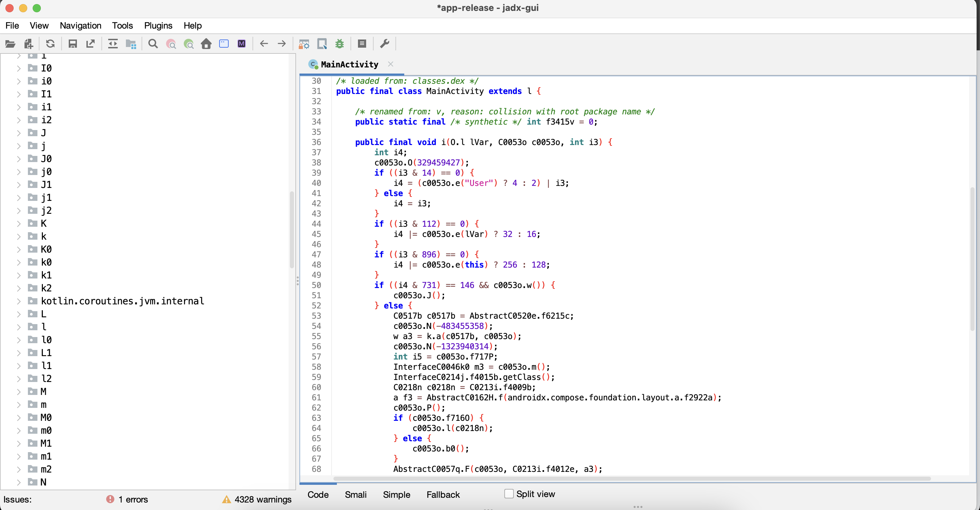Viewport: 980px width, 510px height.
Task: Open the View menu
Action: point(39,26)
